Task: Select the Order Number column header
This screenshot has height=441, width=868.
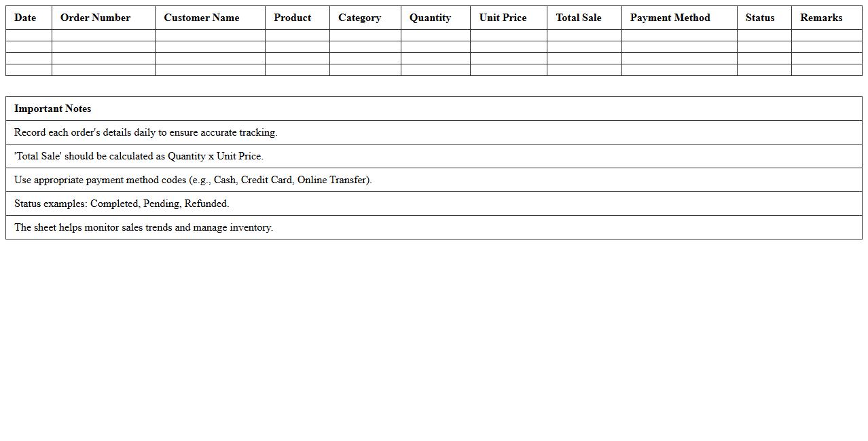Action: click(x=95, y=18)
